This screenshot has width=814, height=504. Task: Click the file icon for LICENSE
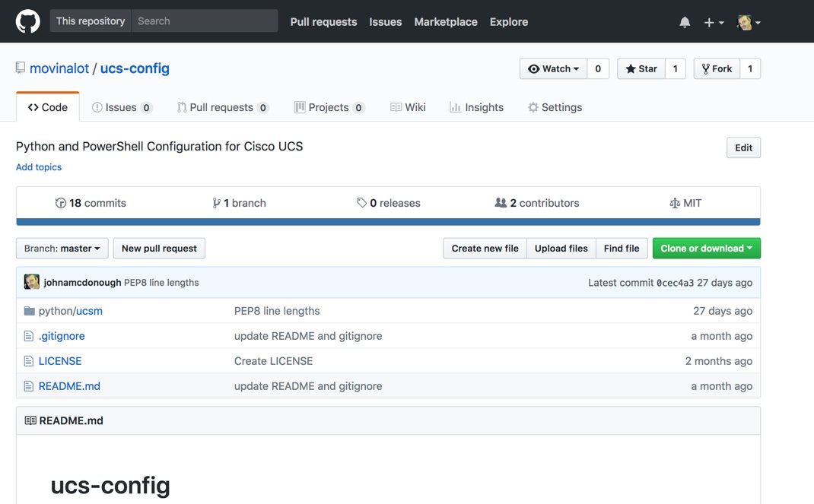point(29,361)
